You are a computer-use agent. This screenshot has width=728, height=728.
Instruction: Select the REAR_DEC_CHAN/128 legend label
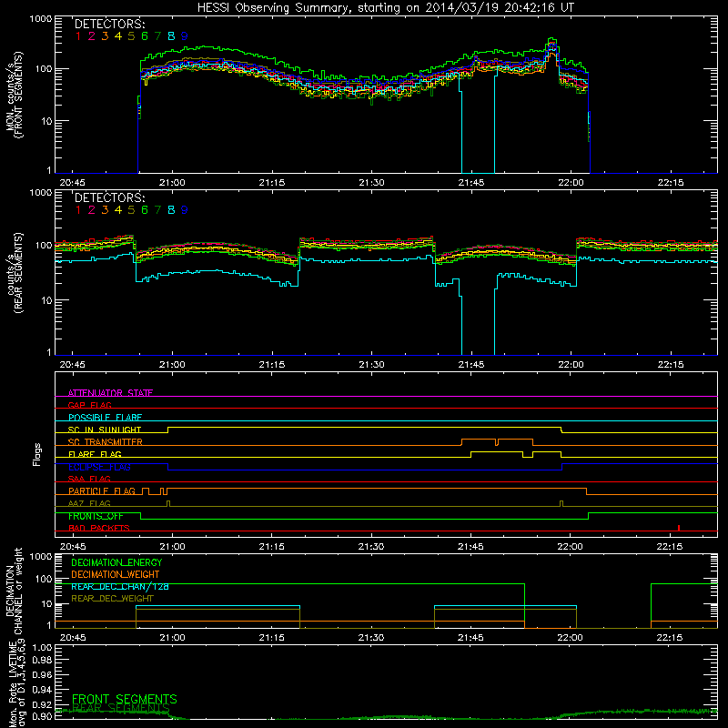click(120, 586)
